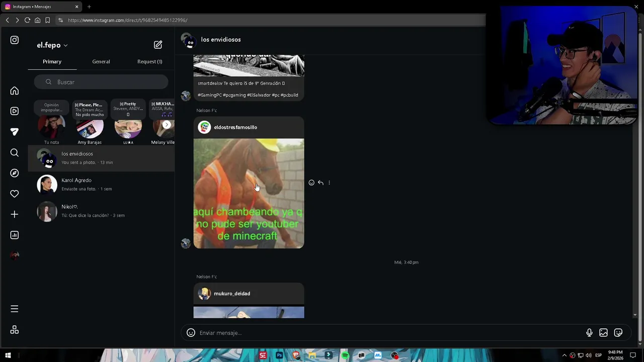
Task: Click the Create plus icon in sidebar
Action: pyautogui.click(x=15, y=214)
